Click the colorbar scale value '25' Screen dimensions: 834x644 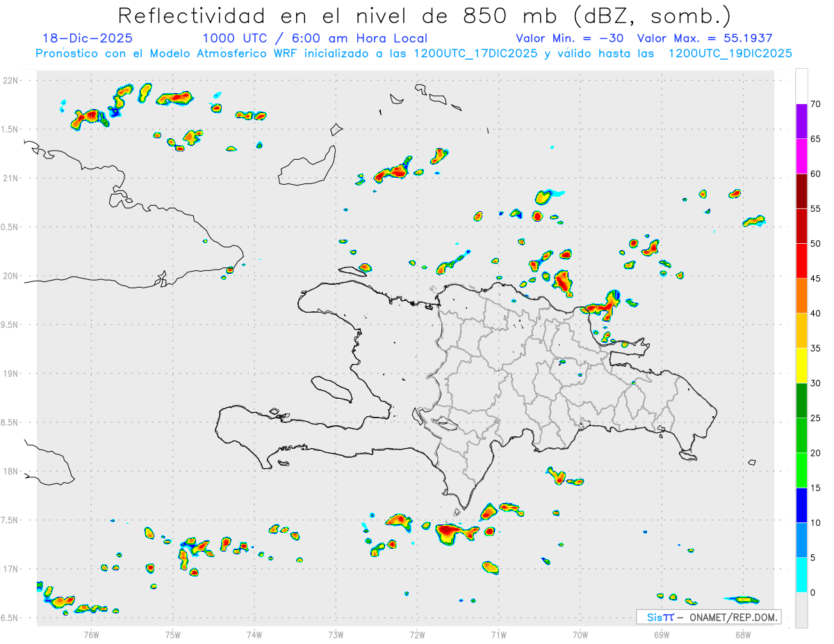(x=816, y=418)
